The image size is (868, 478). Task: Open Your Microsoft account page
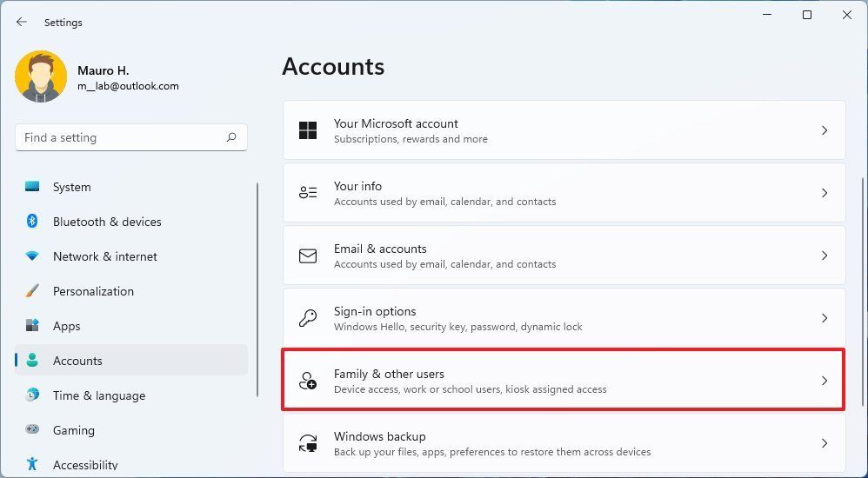point(564,130)
